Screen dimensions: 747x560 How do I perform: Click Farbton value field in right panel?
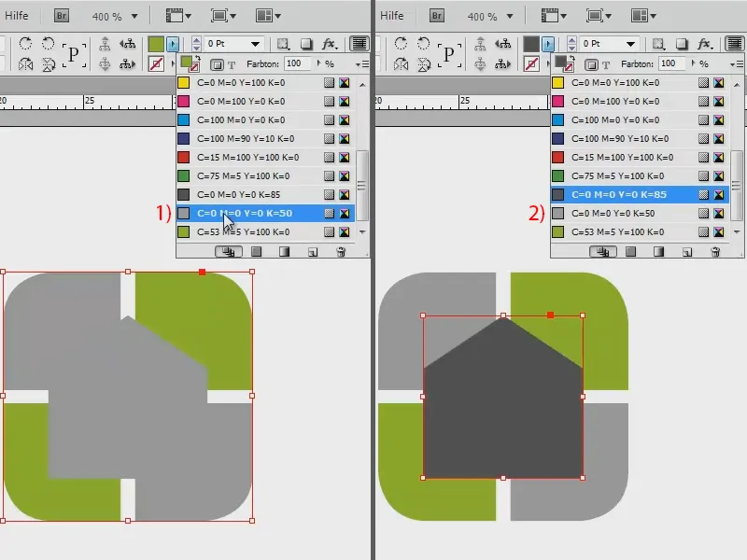tap(671, 63)
